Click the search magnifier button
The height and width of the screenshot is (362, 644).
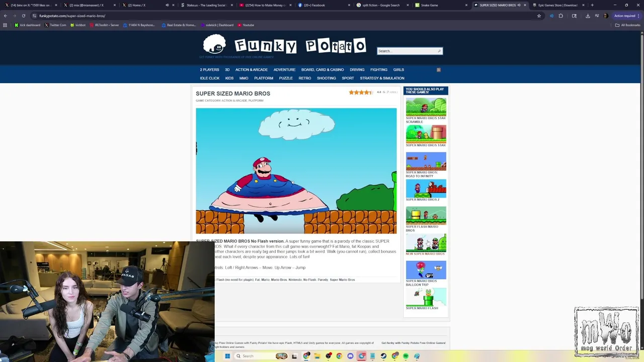click(439, 51)
